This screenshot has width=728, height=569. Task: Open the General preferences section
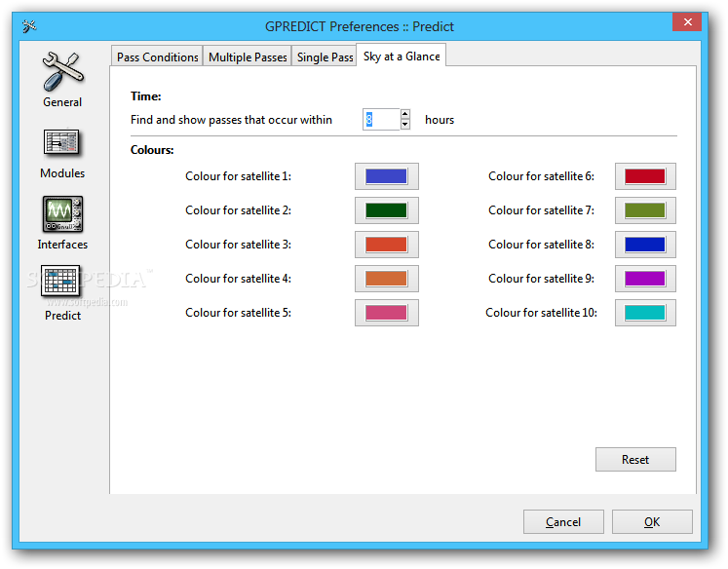[x=62, y=80]
